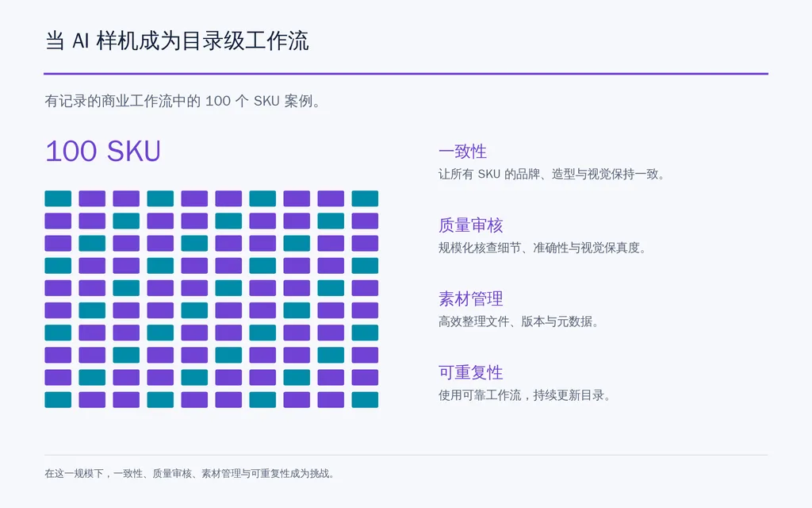This screenshot has width=812, height=508.
Task: Click the text 使用可靠工作流，持续更新目录。
Action: (x=525, y=395)
